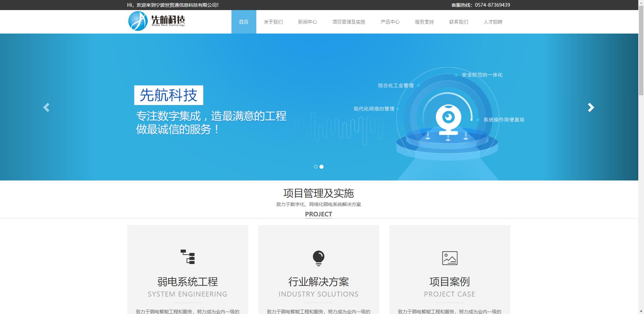Open 人才招聘 navigation link

[x=493, y=22]
